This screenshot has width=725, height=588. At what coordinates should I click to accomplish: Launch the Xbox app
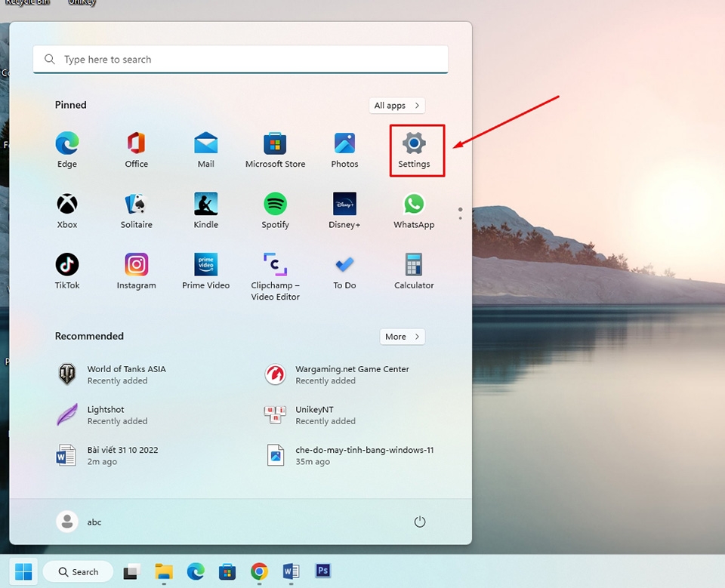[66, 210]
